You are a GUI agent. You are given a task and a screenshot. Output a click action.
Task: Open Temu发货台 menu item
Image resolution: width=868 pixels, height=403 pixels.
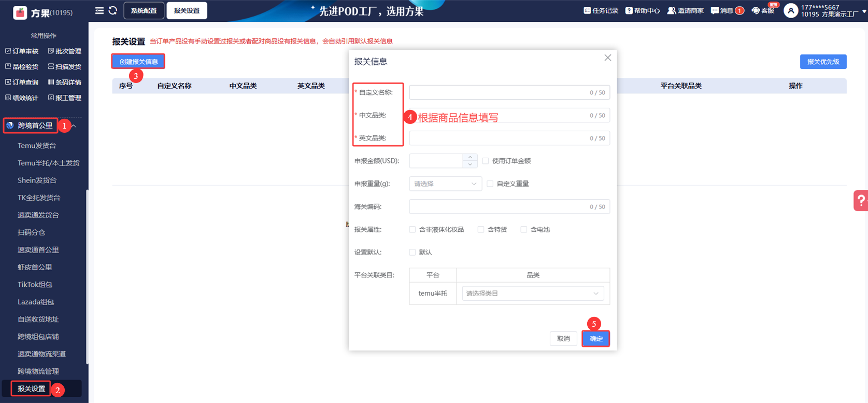click(37, 146)
